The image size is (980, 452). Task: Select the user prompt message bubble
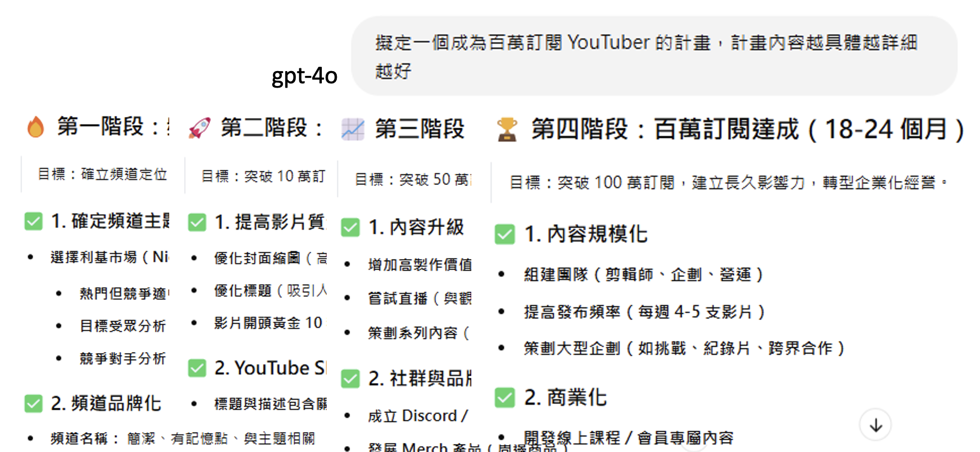click(x=653, y=56)
